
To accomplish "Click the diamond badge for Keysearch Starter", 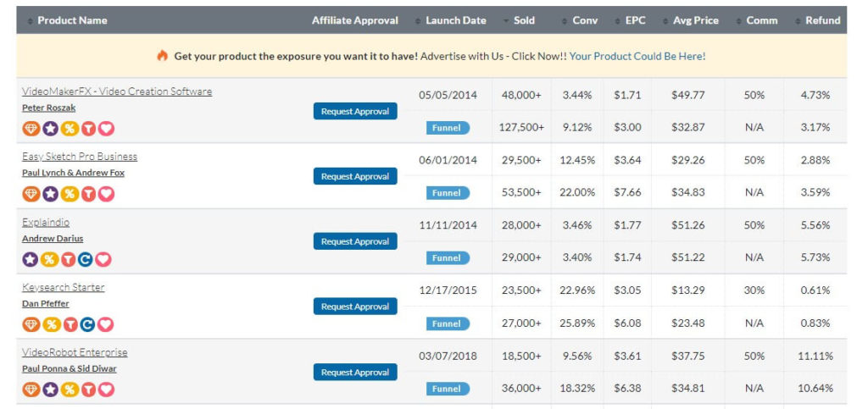I will [31, 324].
